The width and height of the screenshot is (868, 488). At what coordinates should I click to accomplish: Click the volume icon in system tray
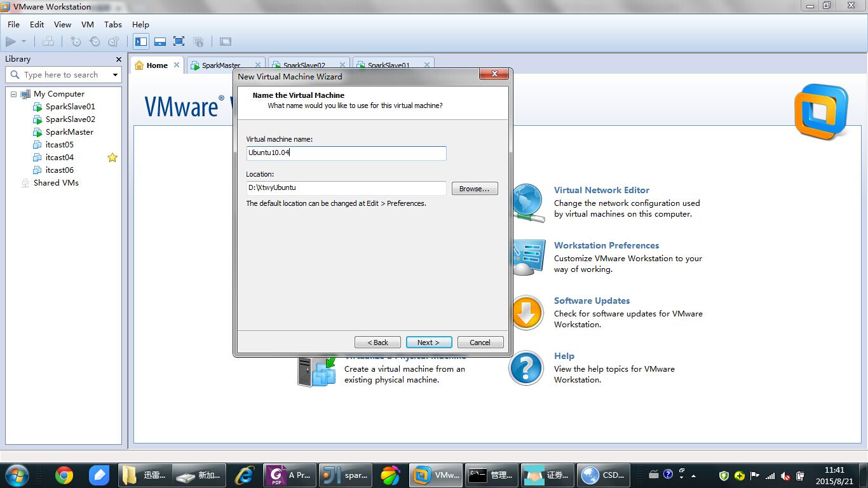pos(785,475)
